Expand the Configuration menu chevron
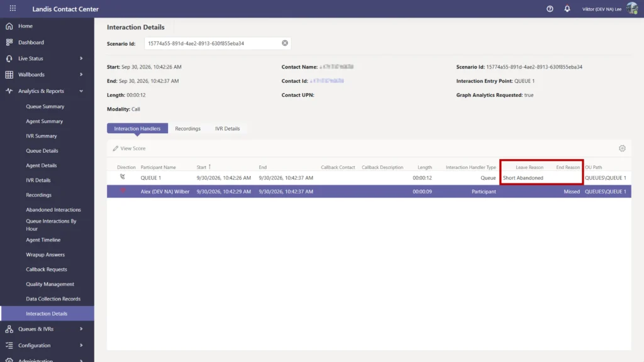This screenshot has height=362, width=644. tap(81, 345)
